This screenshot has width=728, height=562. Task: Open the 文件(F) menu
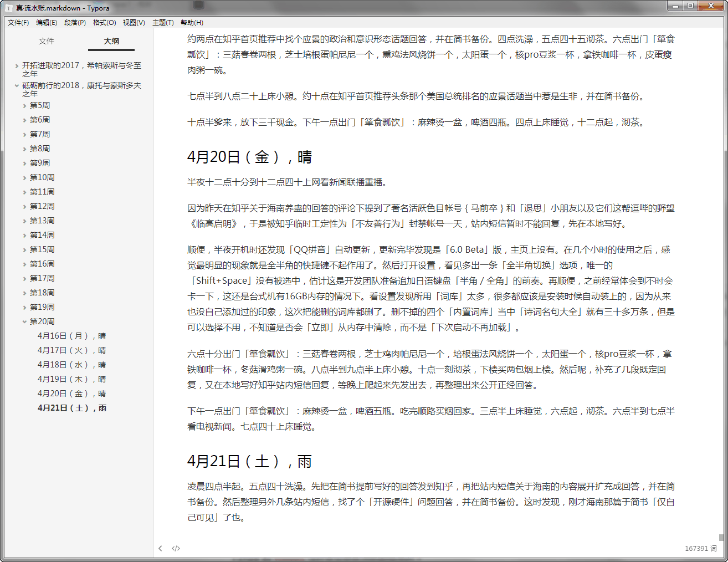(18, 23)
